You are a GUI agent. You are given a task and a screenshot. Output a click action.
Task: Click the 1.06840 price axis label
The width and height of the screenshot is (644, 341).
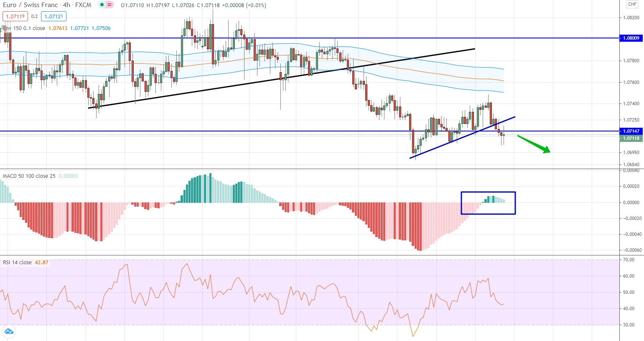631,164
